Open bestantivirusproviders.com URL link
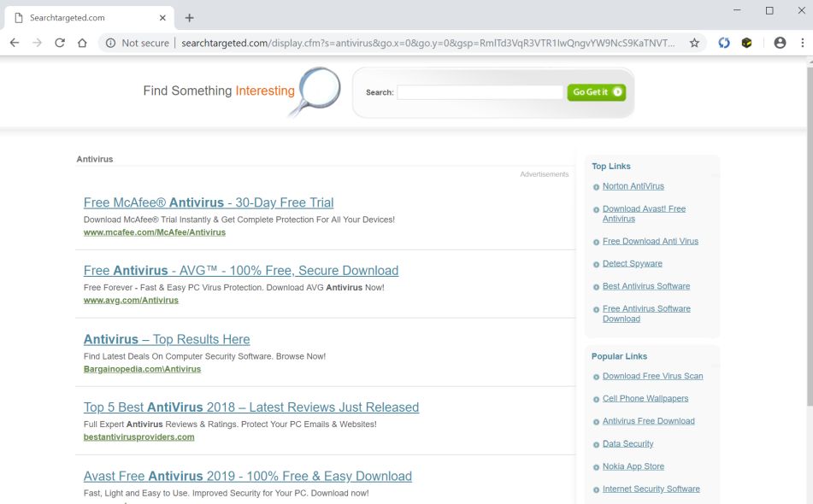The image size is (813, 504). [x=139, y=437]
